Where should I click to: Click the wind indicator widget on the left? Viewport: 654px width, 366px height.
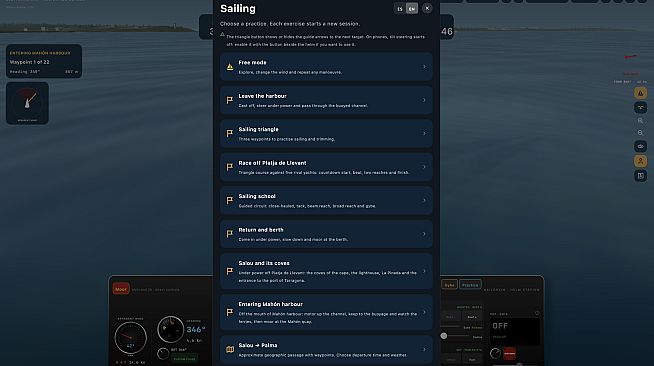[x=28, y=103]
